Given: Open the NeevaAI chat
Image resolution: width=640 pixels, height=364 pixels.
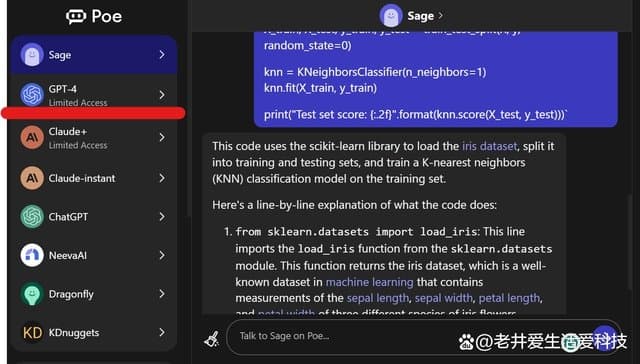Looking at the screenshot, I should (94, 255).
